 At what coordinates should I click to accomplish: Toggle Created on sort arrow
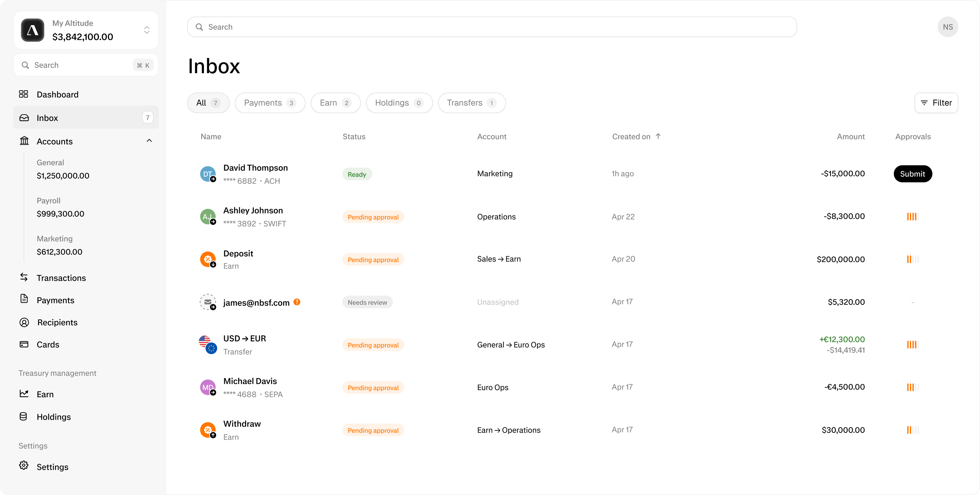coord(658,136)
